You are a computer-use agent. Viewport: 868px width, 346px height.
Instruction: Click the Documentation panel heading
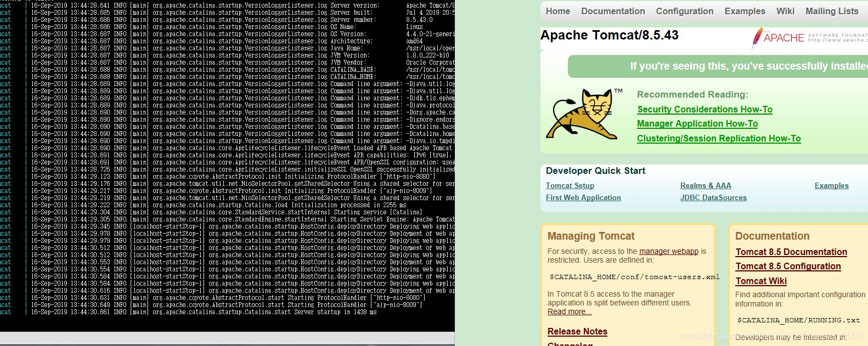tap(772, 236)
